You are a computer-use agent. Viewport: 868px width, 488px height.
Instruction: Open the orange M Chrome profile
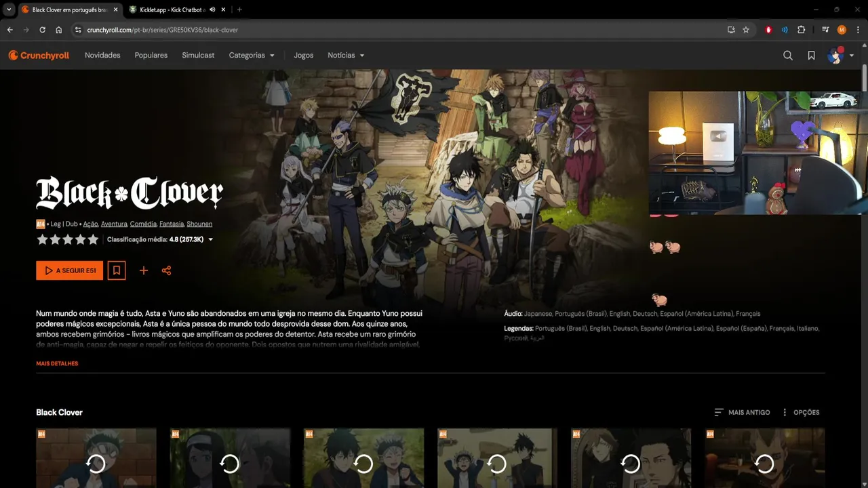842,30
